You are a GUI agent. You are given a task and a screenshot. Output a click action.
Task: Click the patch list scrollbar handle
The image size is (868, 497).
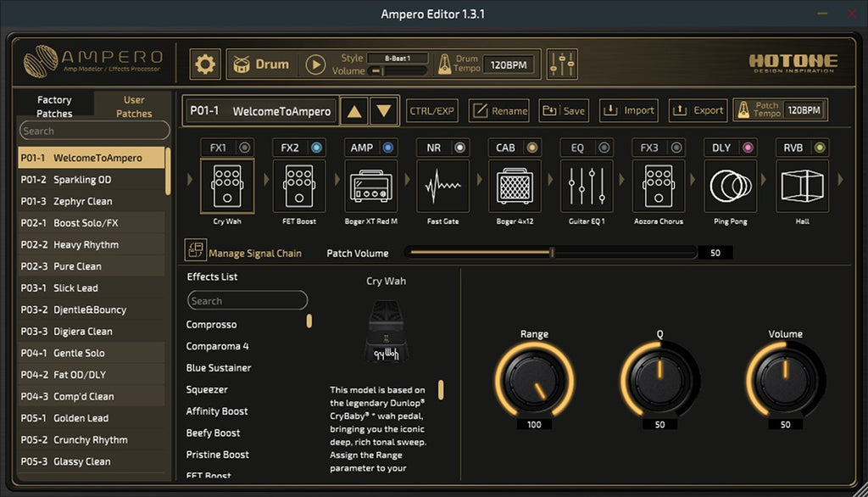[168, 171]
